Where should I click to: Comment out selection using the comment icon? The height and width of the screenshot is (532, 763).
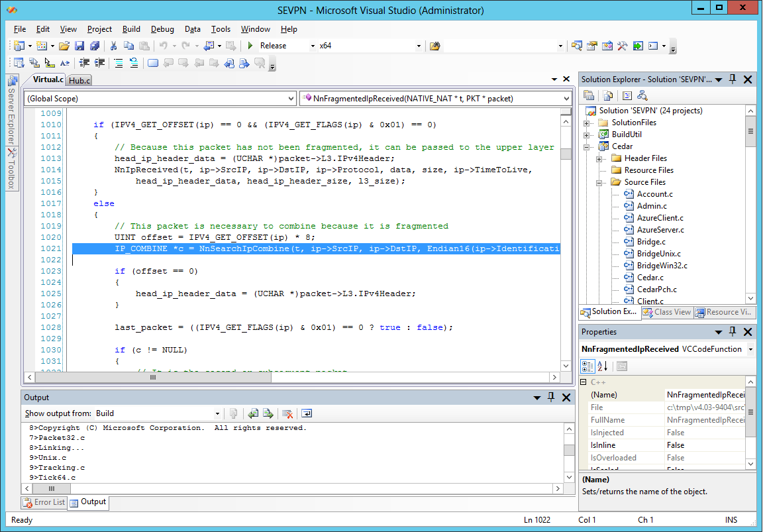tap(118, 62)
